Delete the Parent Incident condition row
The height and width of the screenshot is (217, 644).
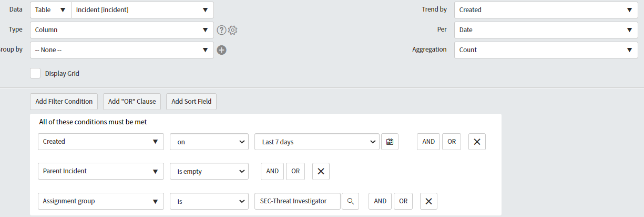coord(321,171)
